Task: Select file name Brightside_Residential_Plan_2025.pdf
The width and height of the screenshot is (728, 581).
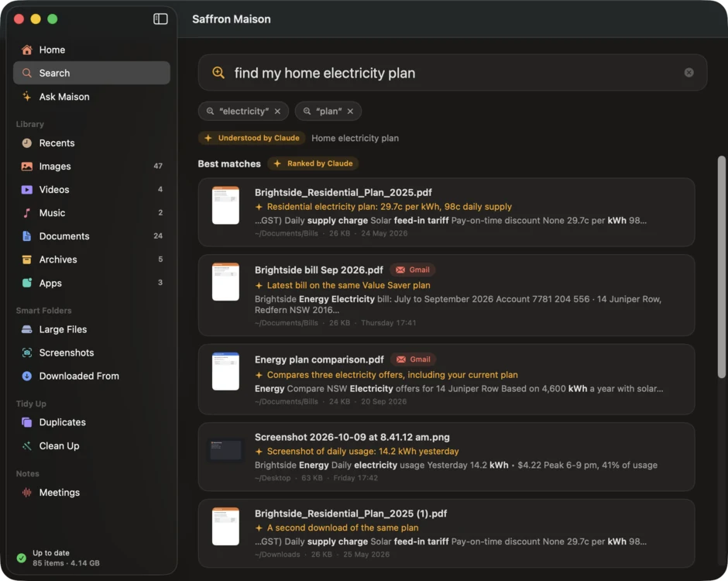Action: pyautogui.click(x=343, y=192)
